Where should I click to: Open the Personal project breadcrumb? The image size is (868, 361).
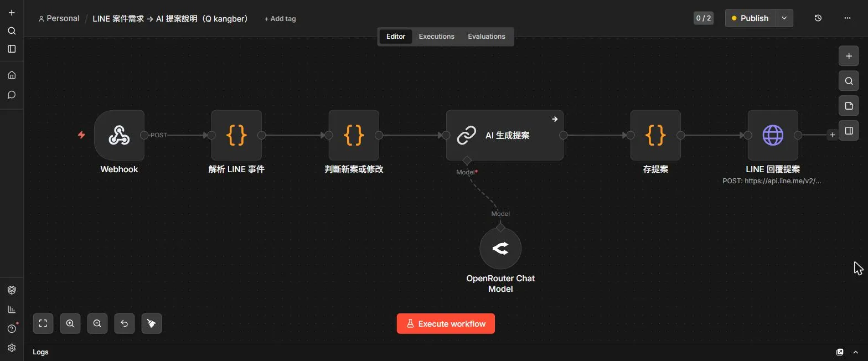(59, 18)
